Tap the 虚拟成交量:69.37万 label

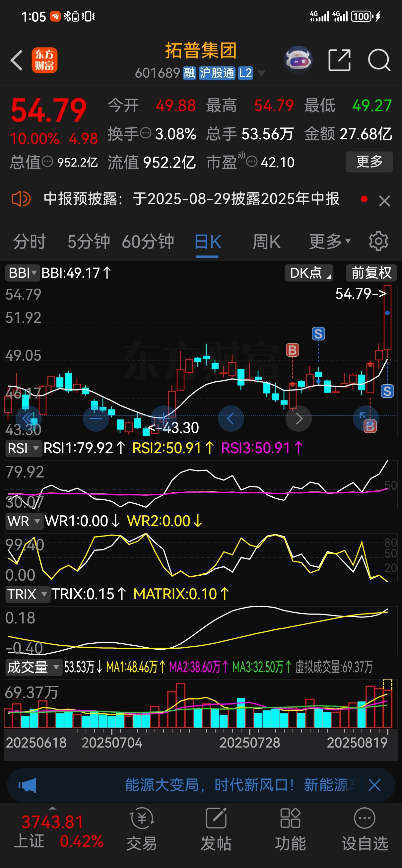pos(334,667)
